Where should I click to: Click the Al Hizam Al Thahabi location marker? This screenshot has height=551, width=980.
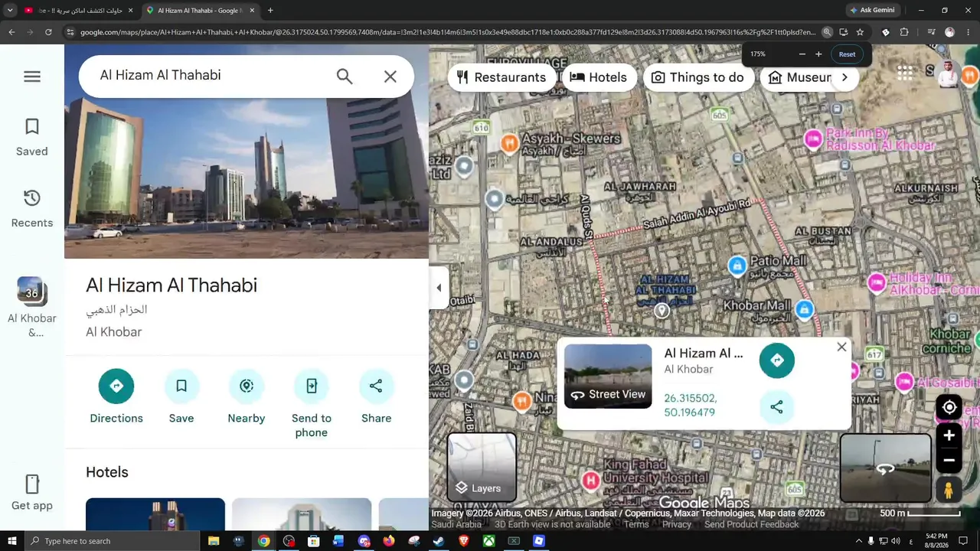pyautogui.click(x=662, y=311)
